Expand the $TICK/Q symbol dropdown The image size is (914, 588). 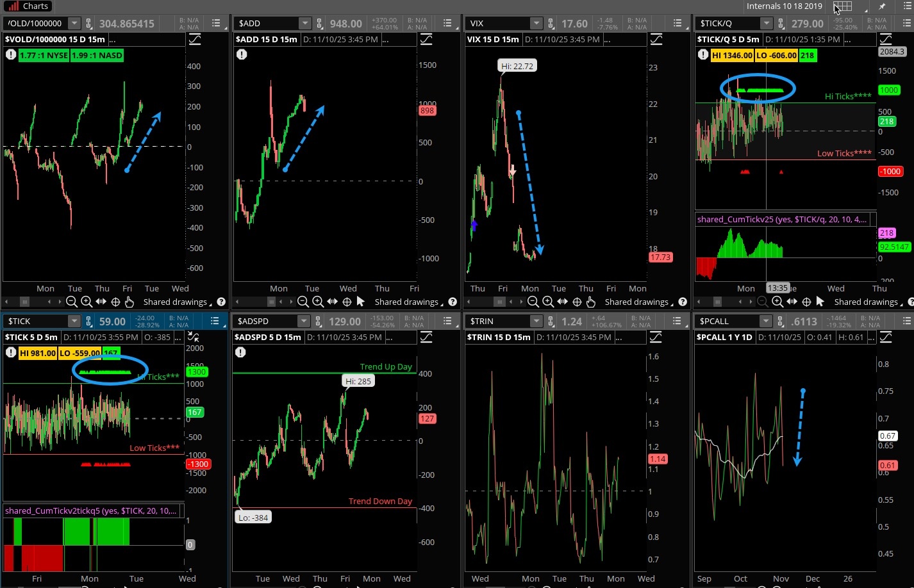[x=765, y=24]
